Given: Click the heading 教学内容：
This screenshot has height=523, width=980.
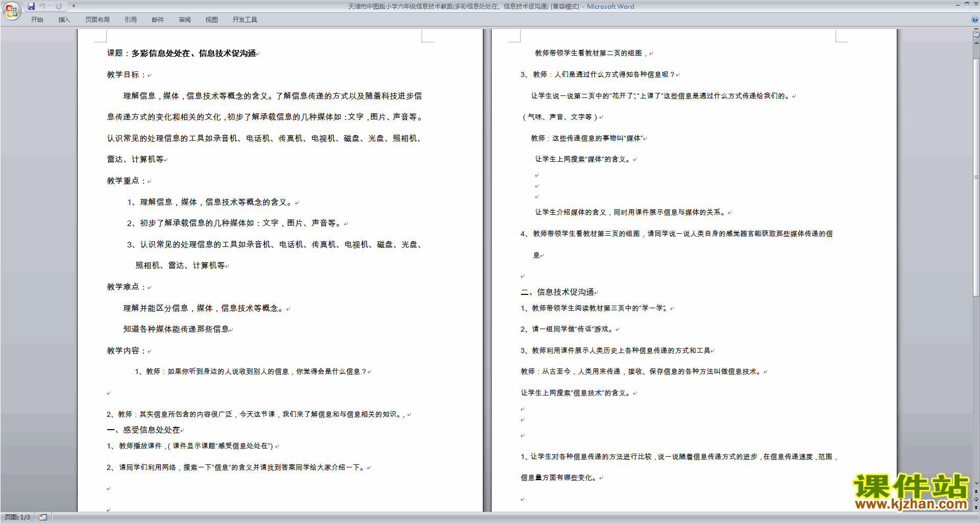Looking at the screenshot, I should (127, 351).
